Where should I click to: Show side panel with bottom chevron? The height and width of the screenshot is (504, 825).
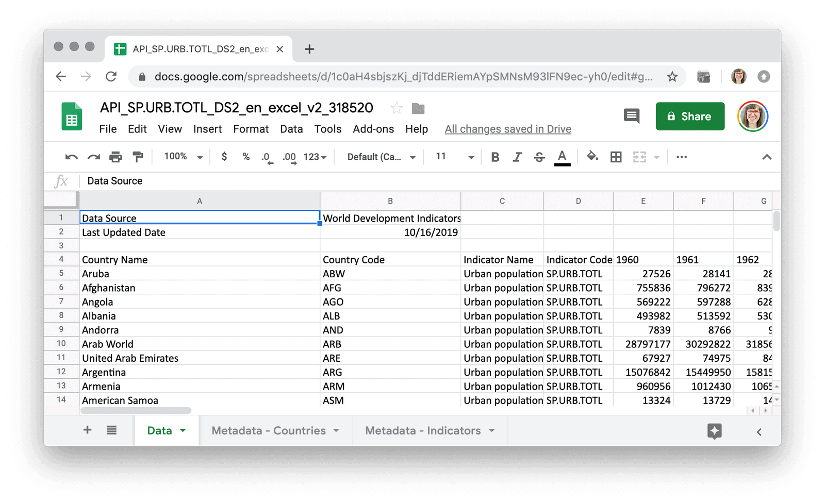click(x=759, y=432)
